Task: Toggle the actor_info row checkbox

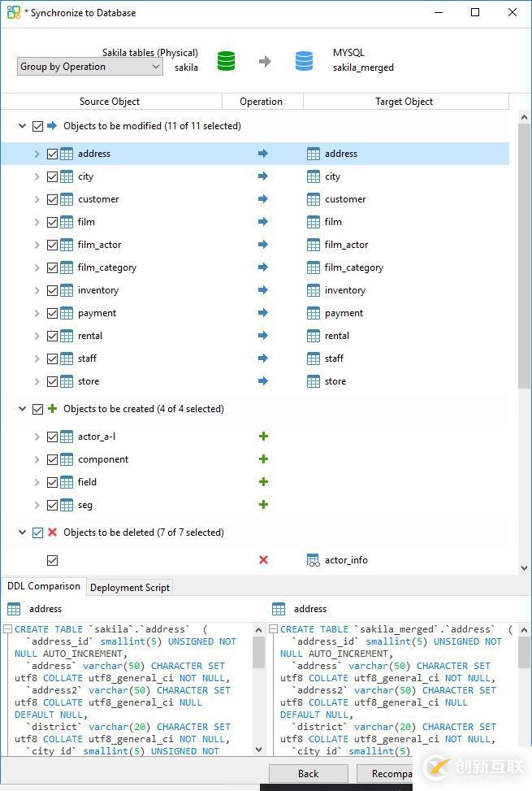Action: (x=53, y=560)
